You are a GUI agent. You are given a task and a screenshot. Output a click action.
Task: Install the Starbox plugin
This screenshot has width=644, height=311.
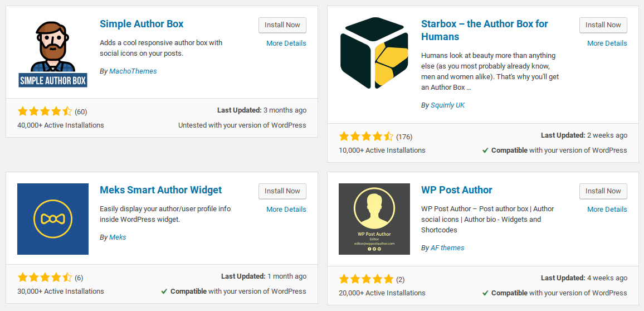coord(603,25)
